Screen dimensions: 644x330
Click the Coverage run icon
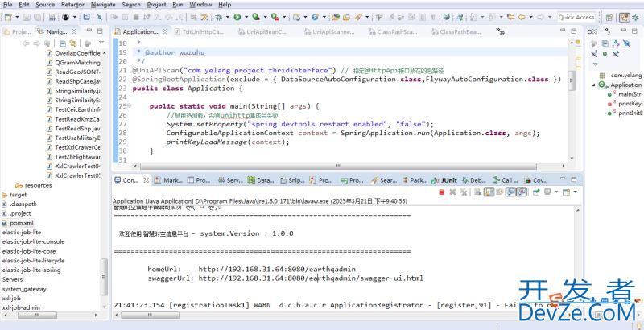click(255, 17)
